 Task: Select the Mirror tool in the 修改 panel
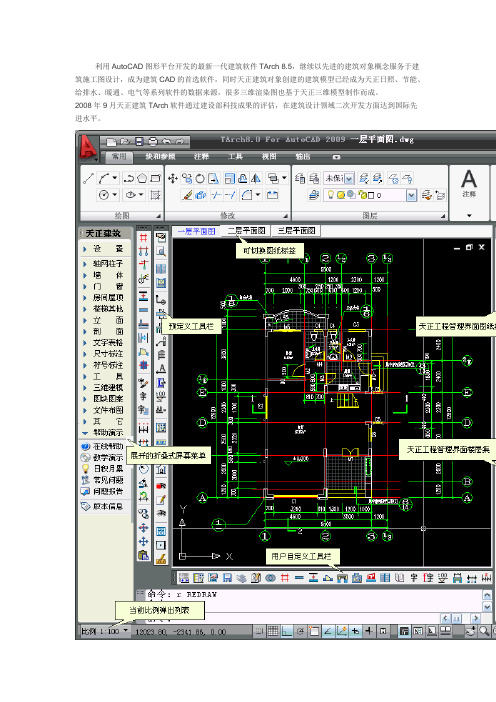[256, 179]
